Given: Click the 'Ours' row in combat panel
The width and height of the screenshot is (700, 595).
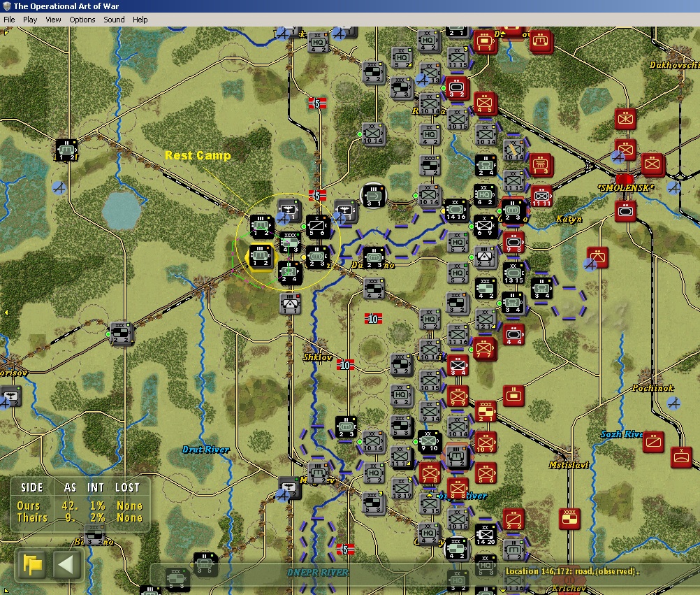Looking at the screenshot, I should 80,506.
